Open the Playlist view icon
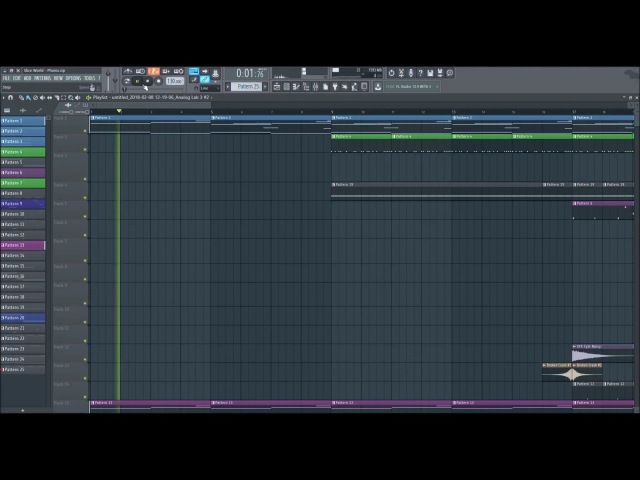Image resolution: width=640 pixels, height=480 pixels. [x=277, y=87]
